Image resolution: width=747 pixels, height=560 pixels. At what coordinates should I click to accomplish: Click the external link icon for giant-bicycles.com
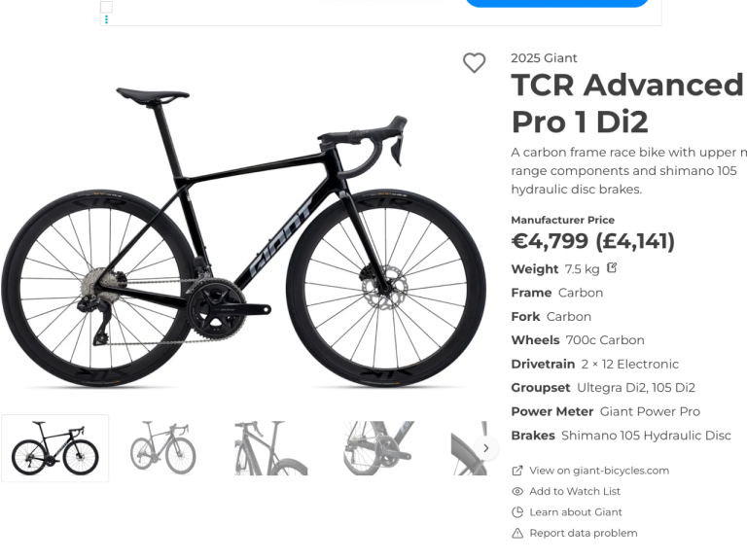(x=516, y=471)
